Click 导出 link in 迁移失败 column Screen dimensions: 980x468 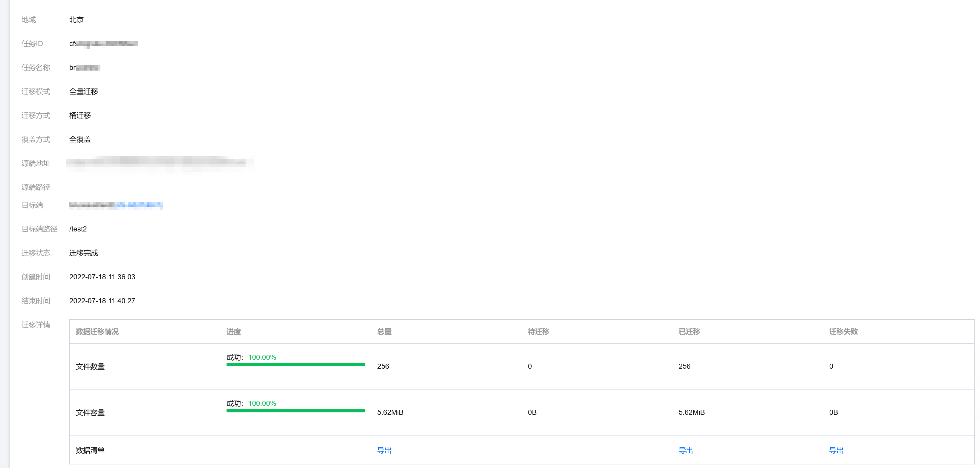(x=836, y=450)
